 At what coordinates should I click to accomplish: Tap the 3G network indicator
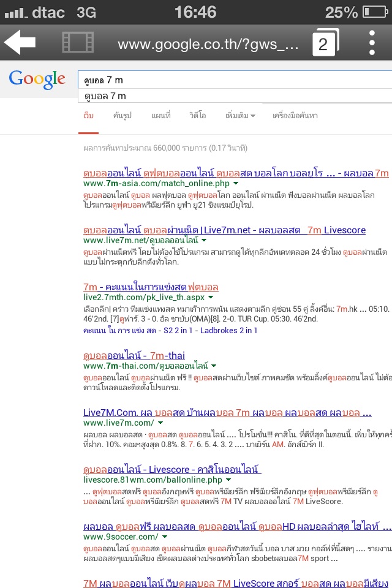(x=86, y=12)
